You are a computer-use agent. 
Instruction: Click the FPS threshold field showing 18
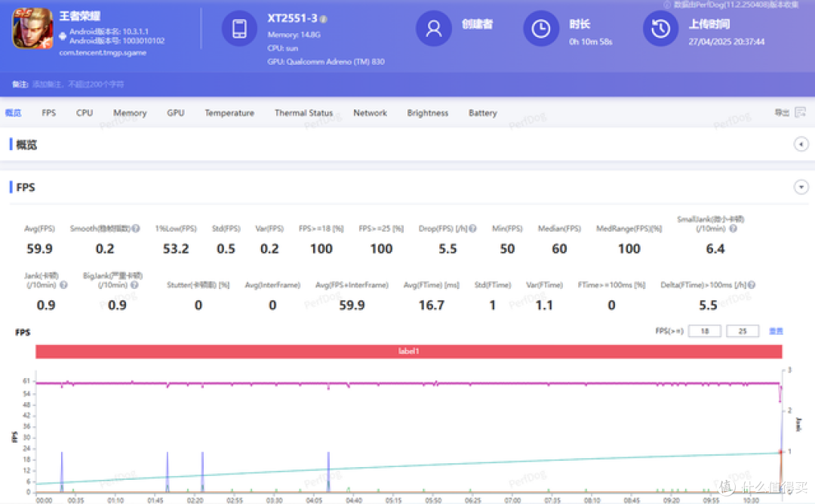coord(704,331)
